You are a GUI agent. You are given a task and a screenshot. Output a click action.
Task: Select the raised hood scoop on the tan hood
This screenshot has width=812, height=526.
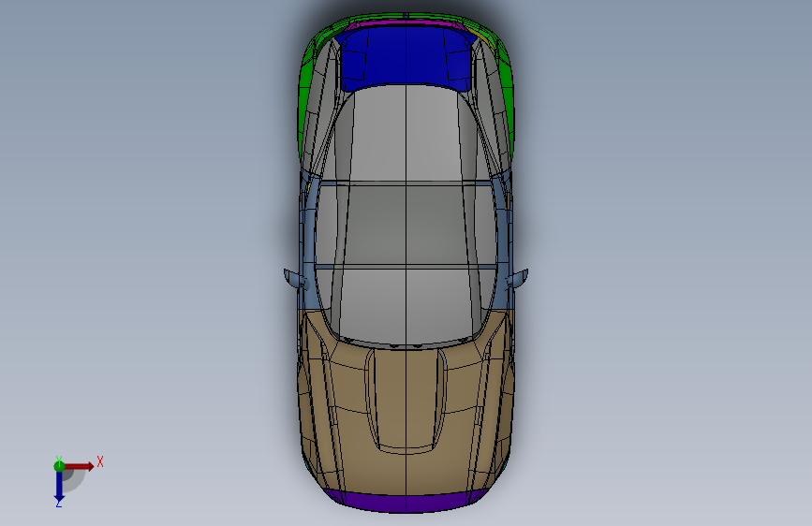pos(406,401)
